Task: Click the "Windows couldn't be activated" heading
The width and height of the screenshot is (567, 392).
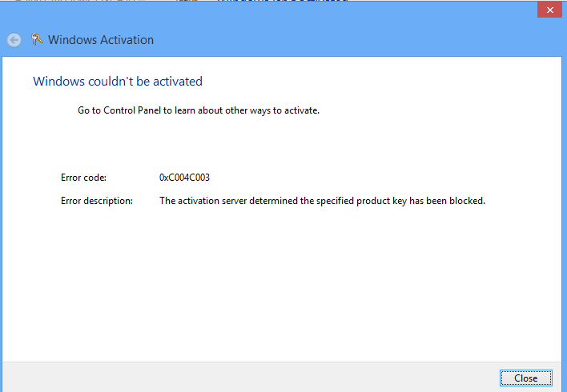Action: coord(118,81)
